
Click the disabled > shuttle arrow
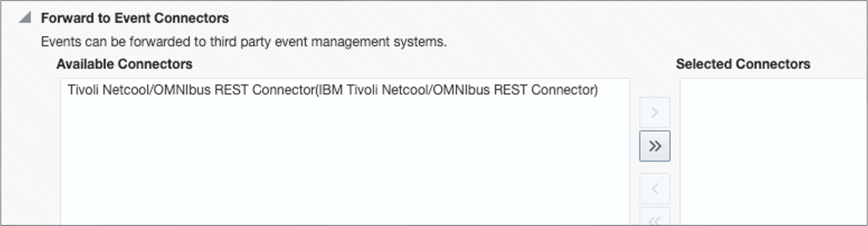[655, 112]
